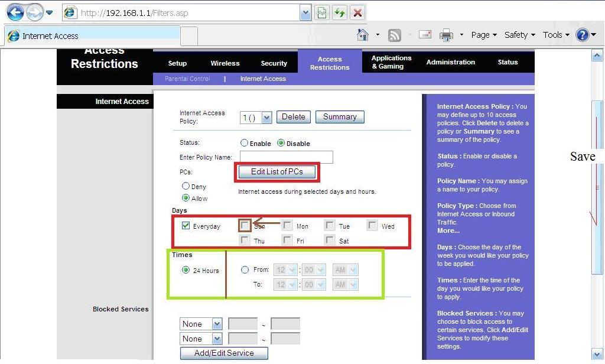
Task: Uncheck the Everyday checkbox
Action: tap(186, 225)
